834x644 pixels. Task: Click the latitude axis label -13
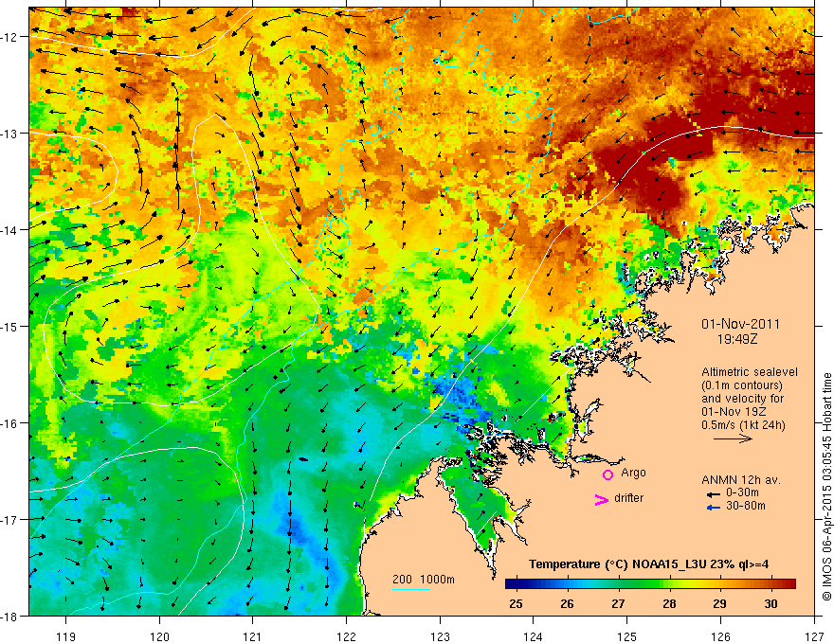click(x=10, y=134)
